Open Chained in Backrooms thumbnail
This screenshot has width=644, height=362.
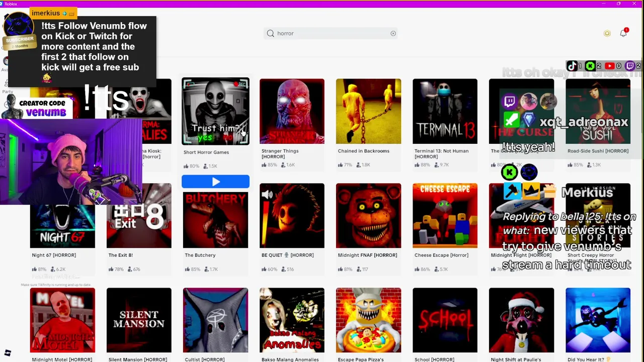(x=368, y=111)
